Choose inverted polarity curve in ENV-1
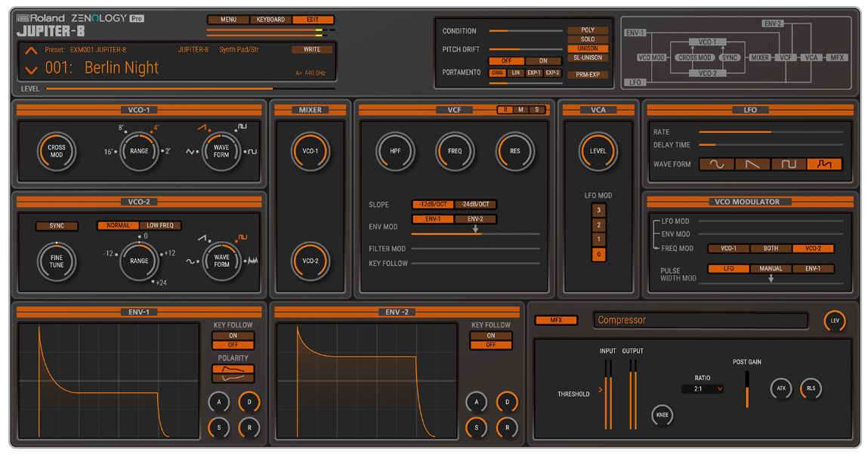The image size is (868, 458). [233, 378]
